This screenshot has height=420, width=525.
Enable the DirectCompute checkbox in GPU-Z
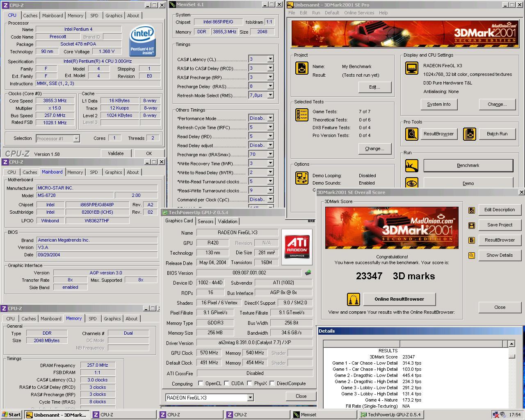272,383
